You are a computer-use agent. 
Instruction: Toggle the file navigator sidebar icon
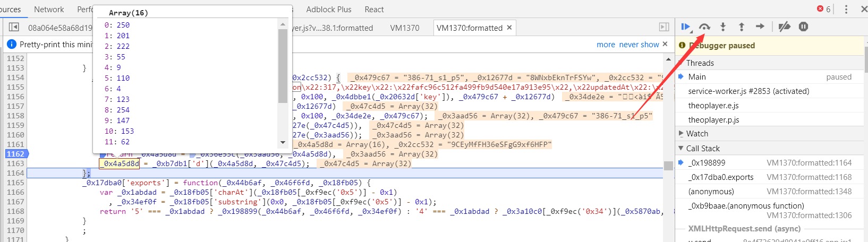pyautogui.click(x=14, y=27)
